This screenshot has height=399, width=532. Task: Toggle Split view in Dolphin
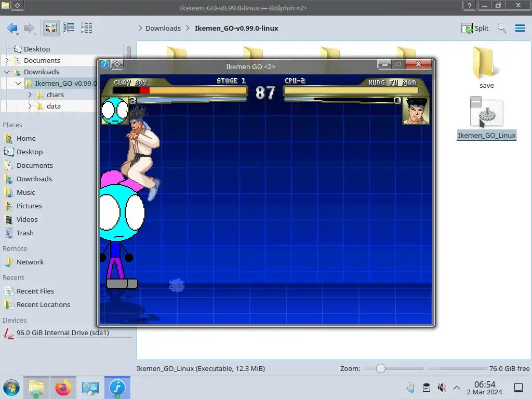tap(475, 28)
